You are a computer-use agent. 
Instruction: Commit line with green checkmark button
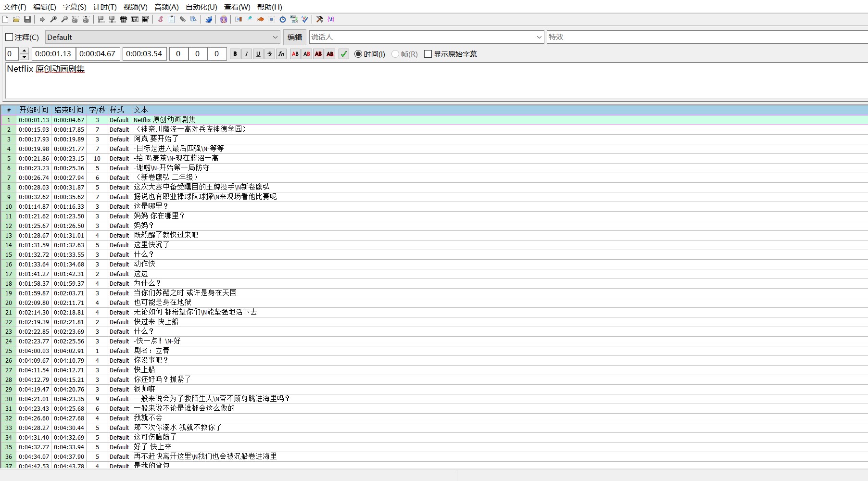click(x=344, y=54)
